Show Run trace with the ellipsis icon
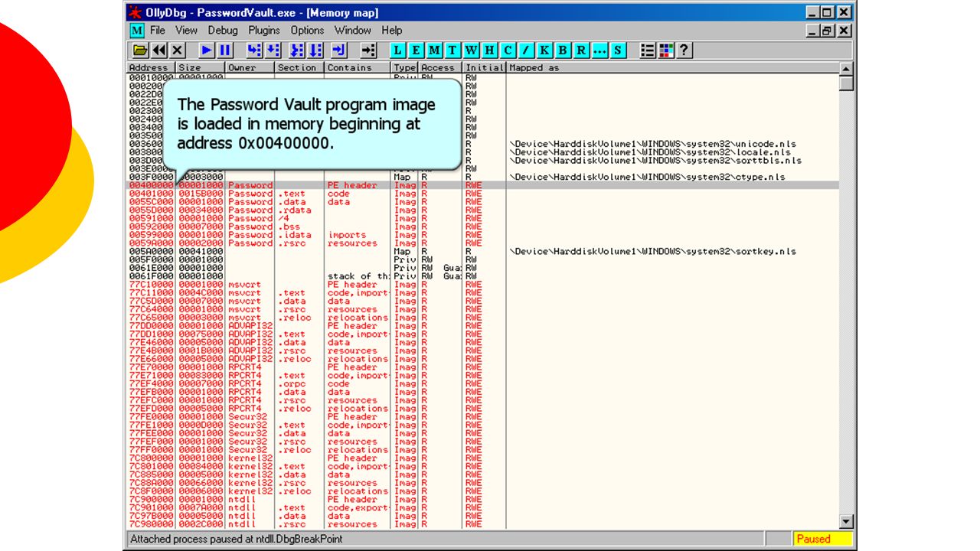The height and width of the screenshot is (551, 980). (x=599, y=51)
